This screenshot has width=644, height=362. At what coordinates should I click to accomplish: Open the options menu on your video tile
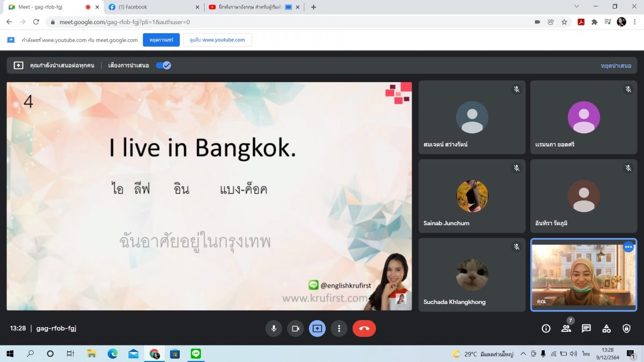[x=628, y=247]
